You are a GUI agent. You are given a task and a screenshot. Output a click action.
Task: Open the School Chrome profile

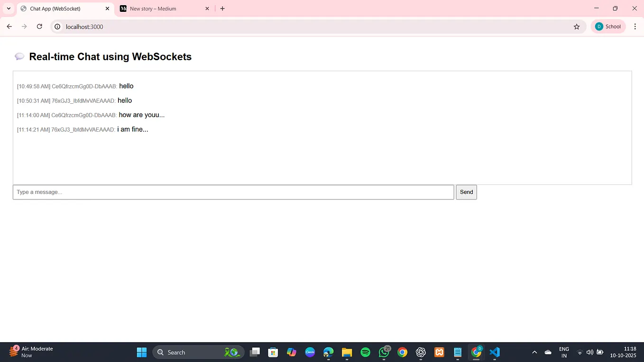tap(608, 27)
